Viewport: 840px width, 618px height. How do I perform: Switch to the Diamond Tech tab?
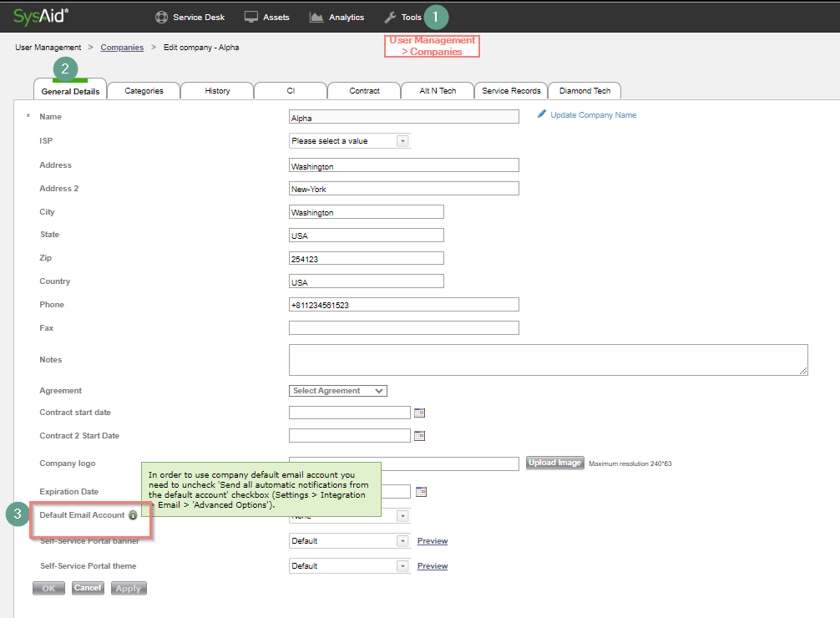coord(584,90)
